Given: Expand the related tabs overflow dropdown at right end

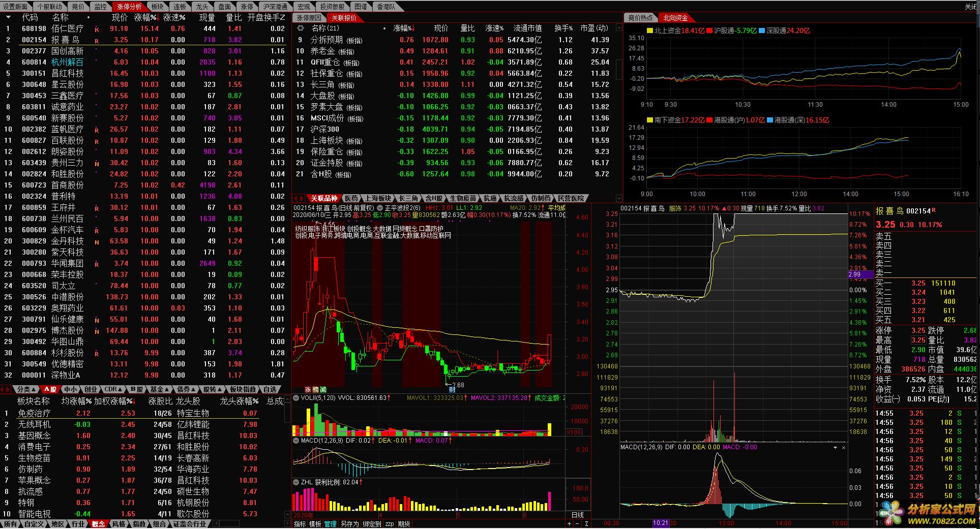Looking at the screenshot, I should point(619,198).
